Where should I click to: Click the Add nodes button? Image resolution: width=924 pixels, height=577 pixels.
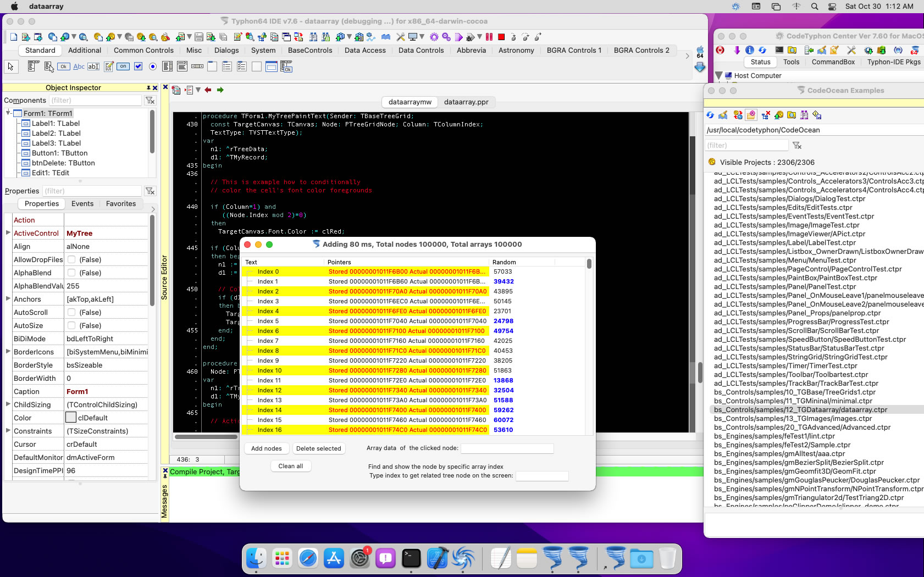point(266,448)
